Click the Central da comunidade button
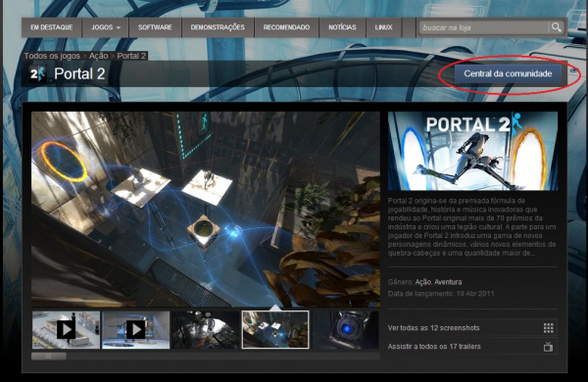Viewport: 588px width, 382px height. (x=509, y=75)
